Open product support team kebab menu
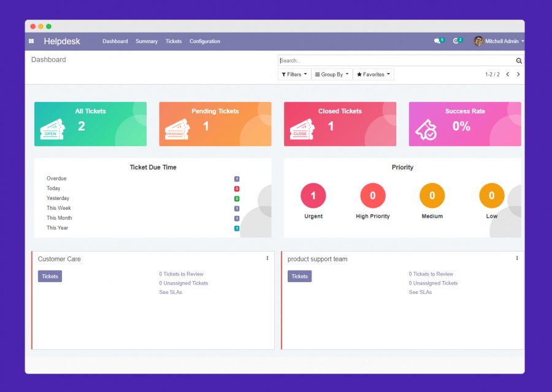Image resolution: width=552 pixels, height=392 pixels. 517,258
